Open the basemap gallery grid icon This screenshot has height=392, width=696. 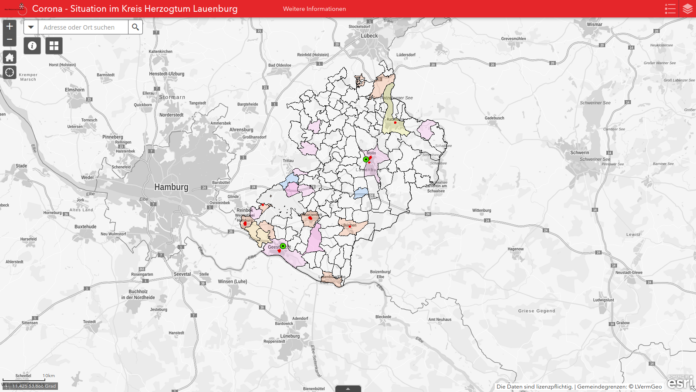[x=54, y=46]
